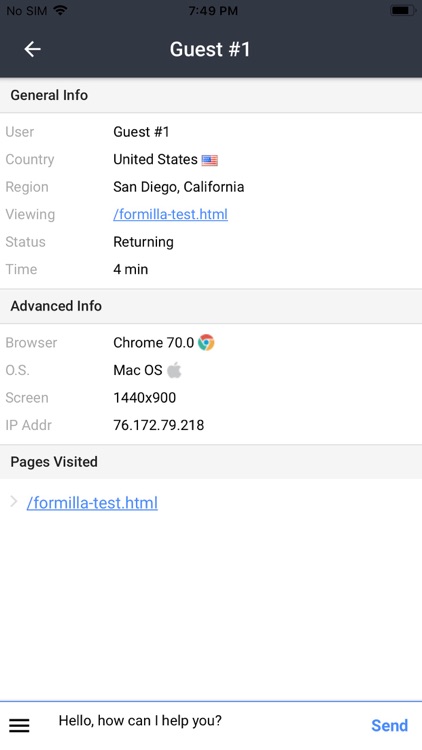The height and width of the screenshot is (750, 422).
Task: Click the Apple logo next to Mac OS
Action: pos(174,370)
